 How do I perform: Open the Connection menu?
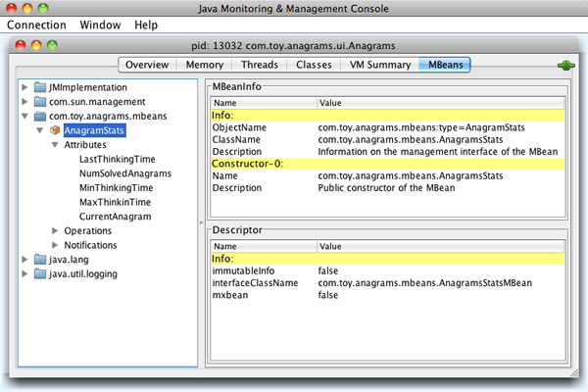[x=37, y=24]
